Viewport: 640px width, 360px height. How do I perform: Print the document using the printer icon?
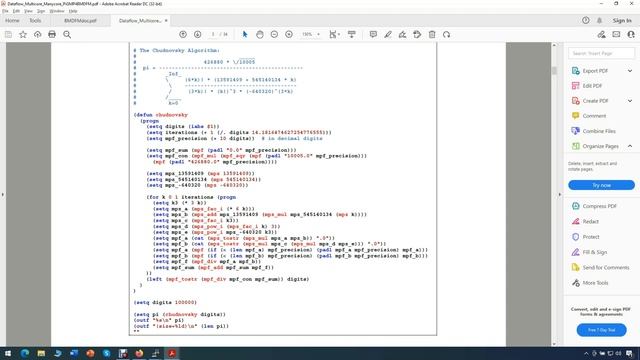tap(52, 35)
